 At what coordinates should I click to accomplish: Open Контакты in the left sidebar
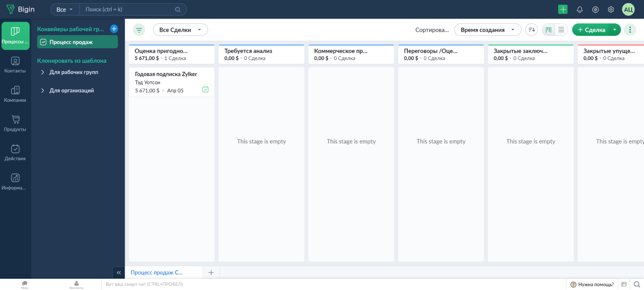tap(15, 65)
